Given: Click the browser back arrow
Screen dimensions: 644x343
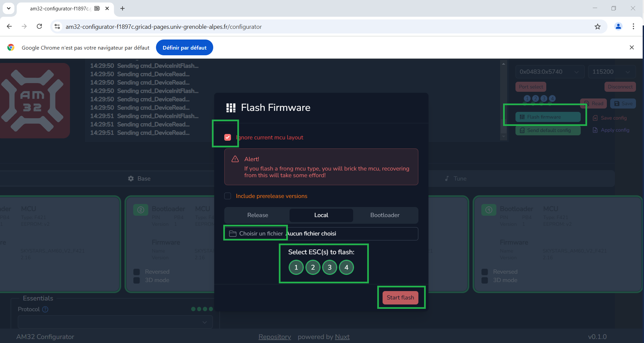Looking at the screenshot, I should pos(9,26).
